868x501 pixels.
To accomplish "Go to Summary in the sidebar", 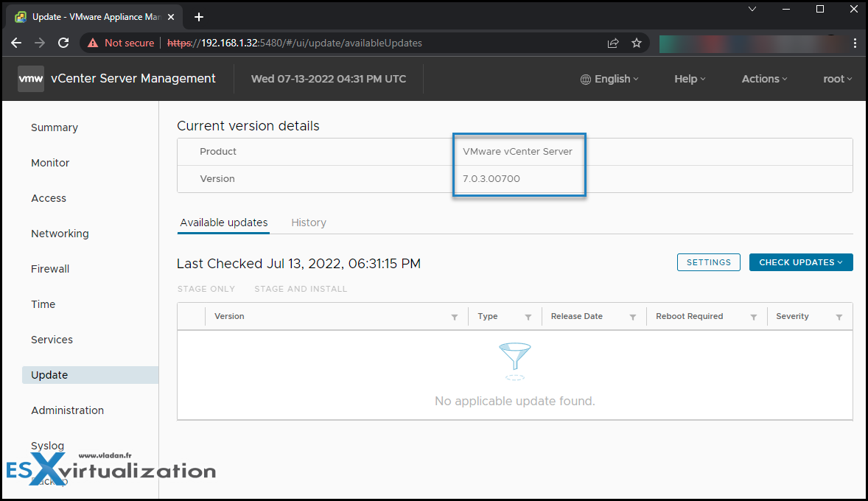I will (55, 127).
